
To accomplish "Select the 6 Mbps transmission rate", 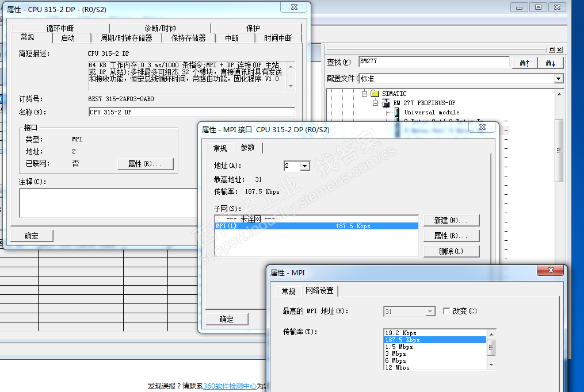I will [x=435, y=360].
